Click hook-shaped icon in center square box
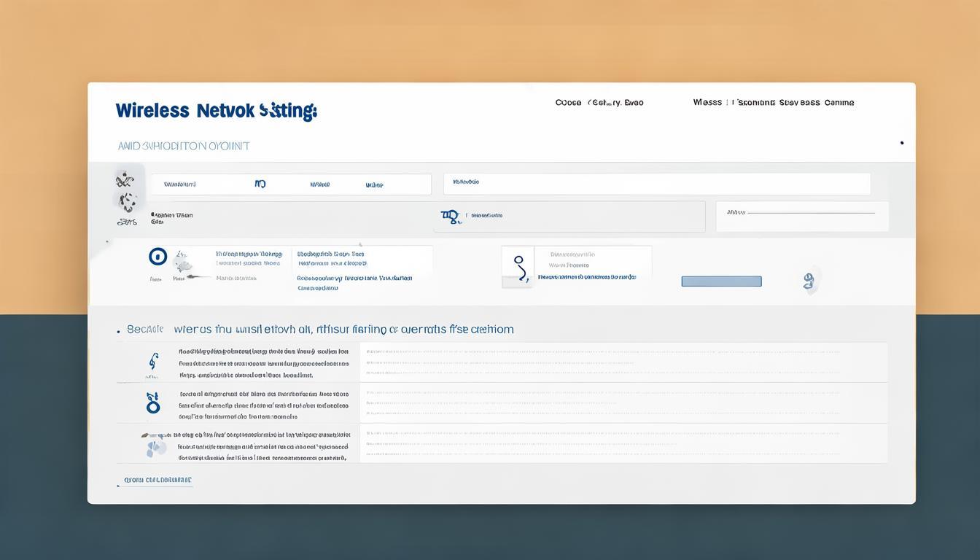Viewport: 980px width, 560px height. [x=518, y=268]
